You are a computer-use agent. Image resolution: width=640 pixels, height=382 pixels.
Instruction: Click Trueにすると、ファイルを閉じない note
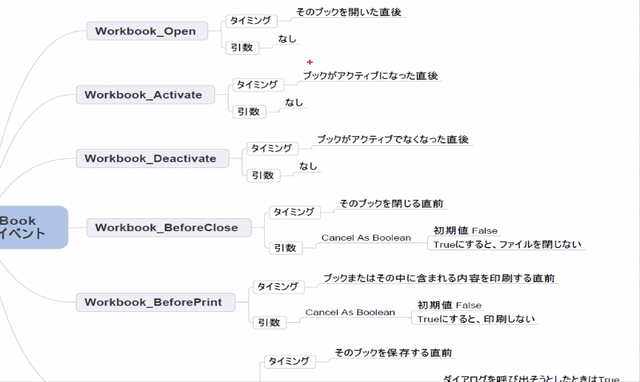(x=507, y=244)
